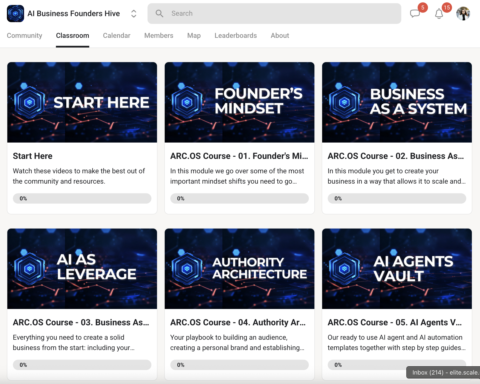480x384 pixels.
Task: Click the Inbox (214) tooltip label
Action: (443, 372)
